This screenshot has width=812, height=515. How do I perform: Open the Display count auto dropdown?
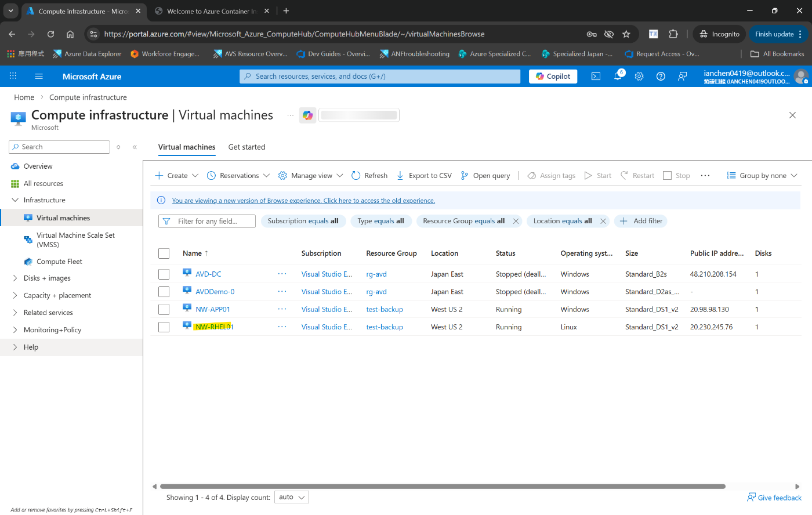(x=291, y=497)
